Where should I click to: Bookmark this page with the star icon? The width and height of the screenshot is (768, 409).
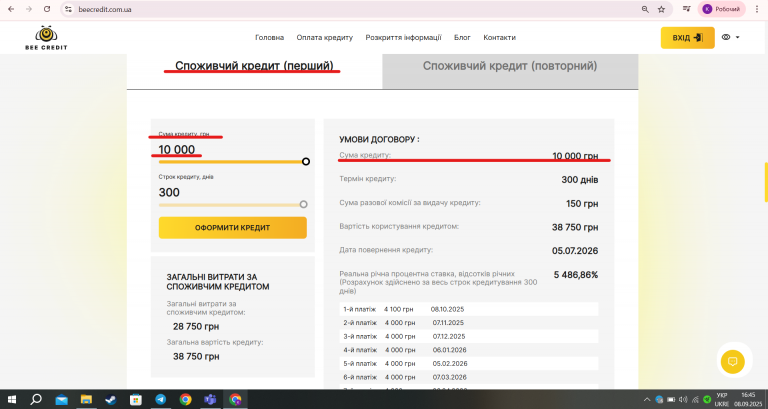[x=661, y=9]
